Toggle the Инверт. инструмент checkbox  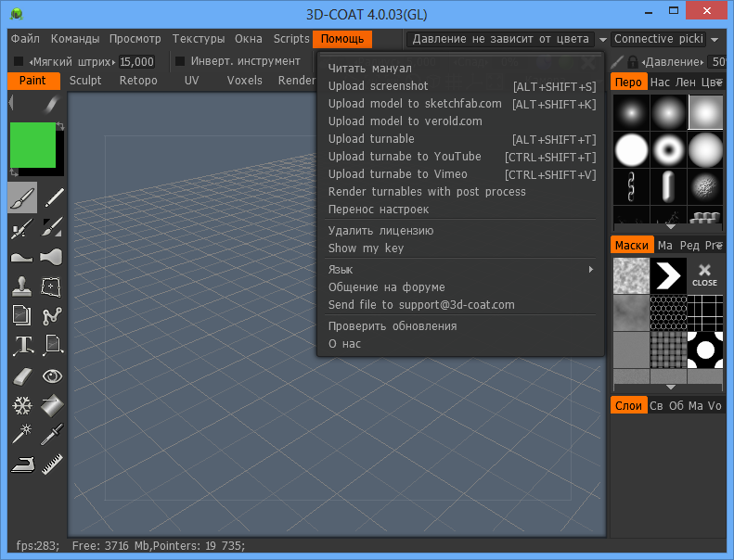[181, 62]
